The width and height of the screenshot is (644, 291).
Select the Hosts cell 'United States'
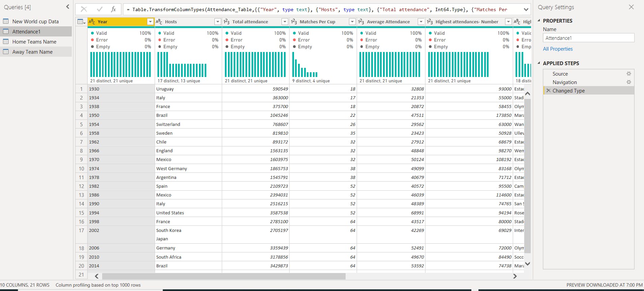pos(188,213)
